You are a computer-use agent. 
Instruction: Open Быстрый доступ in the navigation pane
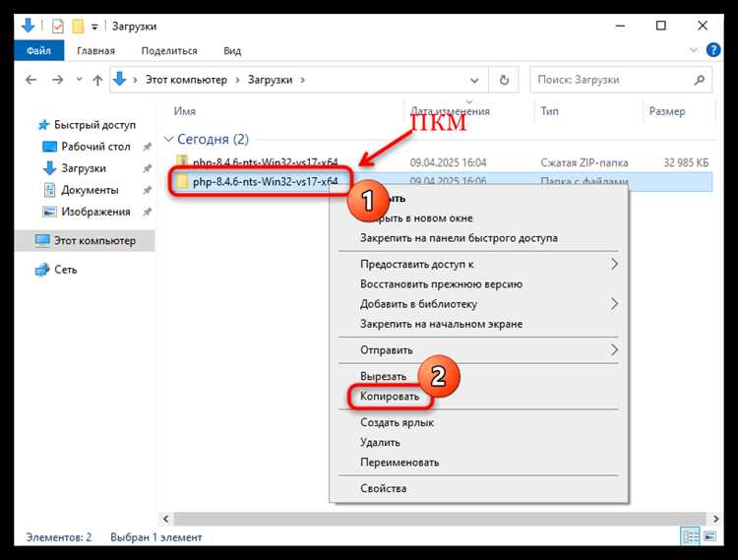[x=94, y=125]
